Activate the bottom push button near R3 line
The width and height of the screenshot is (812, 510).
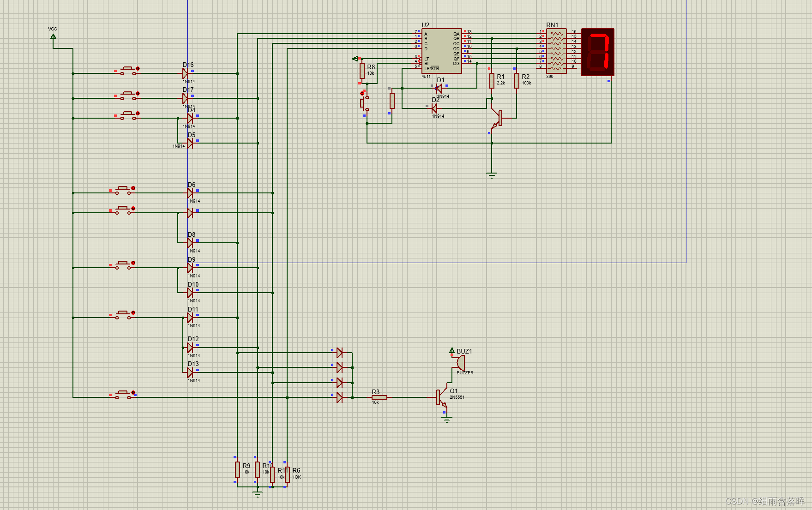124,395
